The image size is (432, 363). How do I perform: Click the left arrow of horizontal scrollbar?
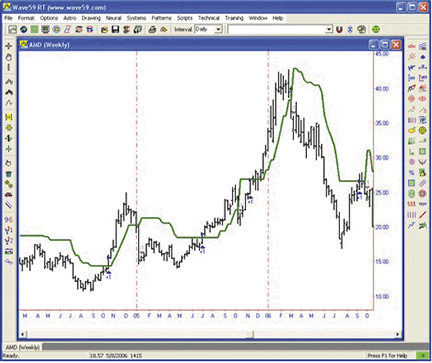pos(23,334)
